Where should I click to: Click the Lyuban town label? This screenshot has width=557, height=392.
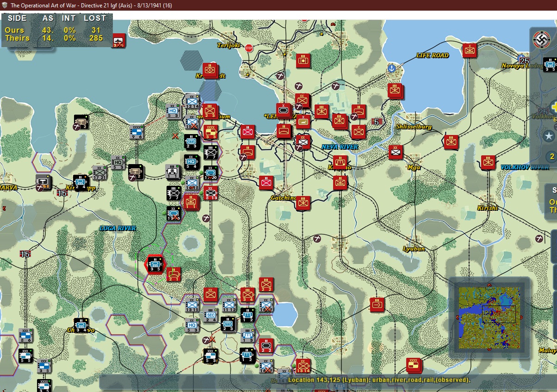pyautogui.click(x=414, y=249)
